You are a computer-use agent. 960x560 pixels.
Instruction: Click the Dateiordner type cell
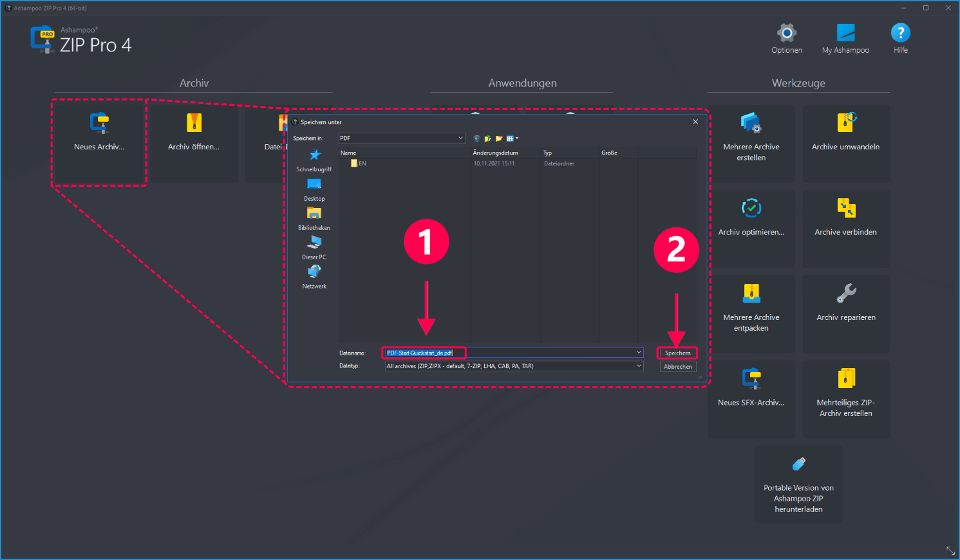[x=559, y=163]
